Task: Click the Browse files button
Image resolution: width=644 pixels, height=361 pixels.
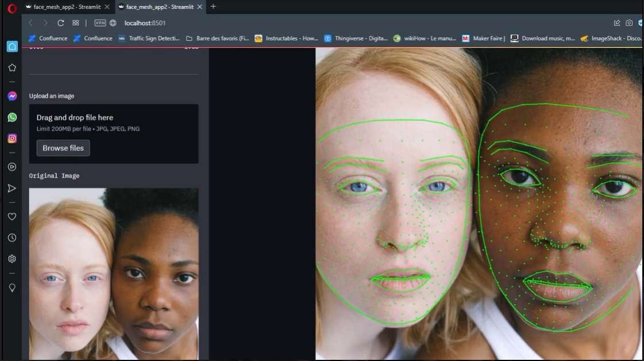Action: (63, 148)
